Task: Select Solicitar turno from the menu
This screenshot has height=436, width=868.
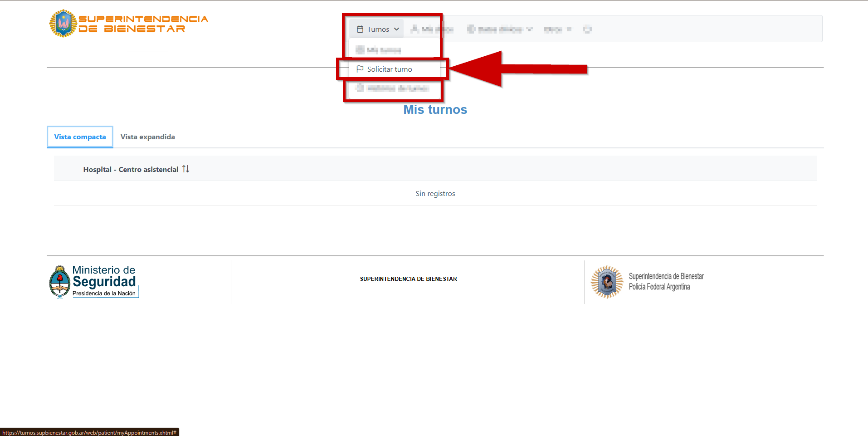Action: [389, 69]
